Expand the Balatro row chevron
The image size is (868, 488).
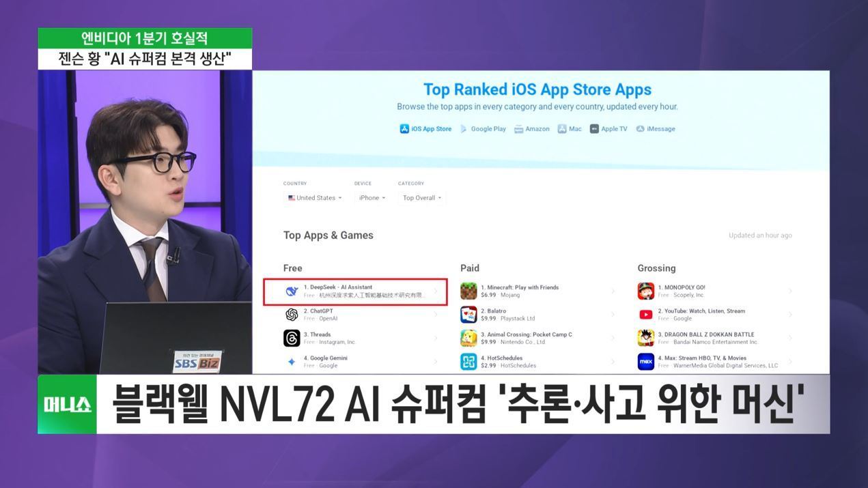[613, 315]
